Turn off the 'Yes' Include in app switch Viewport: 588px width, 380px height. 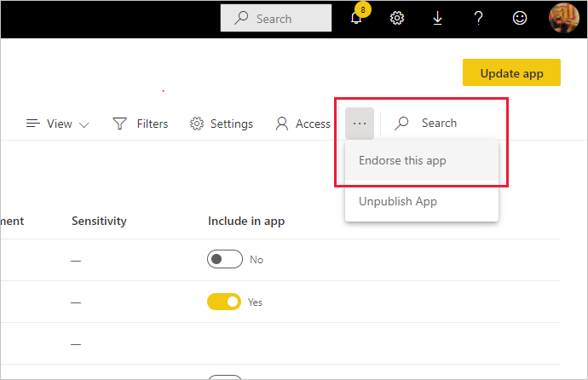pos(224,302)
